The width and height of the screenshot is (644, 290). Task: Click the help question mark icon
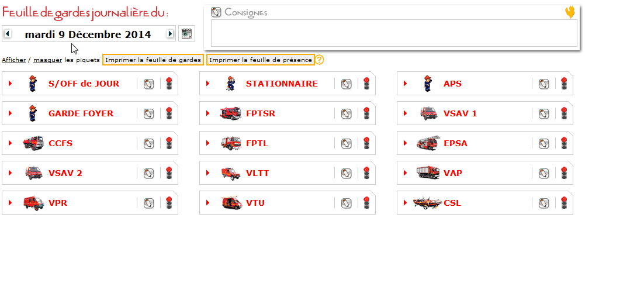pos(320,60)
